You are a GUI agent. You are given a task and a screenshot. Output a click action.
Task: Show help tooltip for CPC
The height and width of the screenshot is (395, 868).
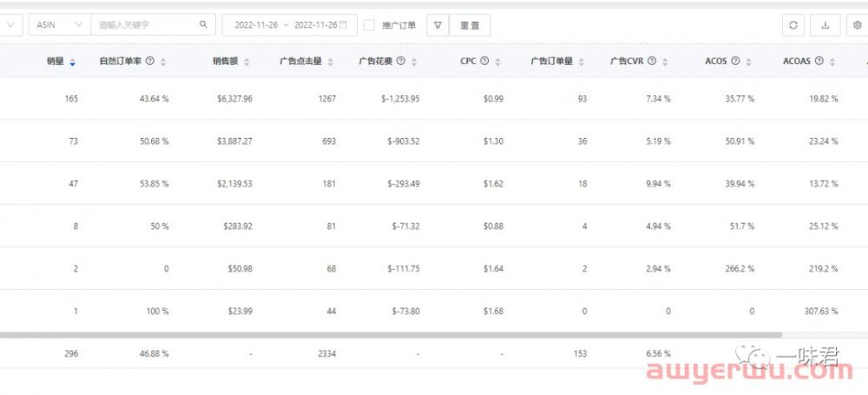[x=484, y=62]
